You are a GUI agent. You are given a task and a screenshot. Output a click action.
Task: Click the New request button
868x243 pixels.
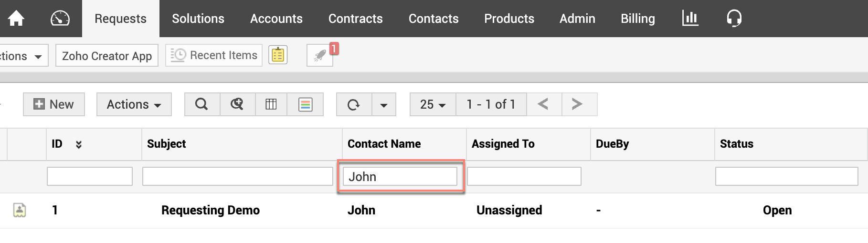pos(54,104)
